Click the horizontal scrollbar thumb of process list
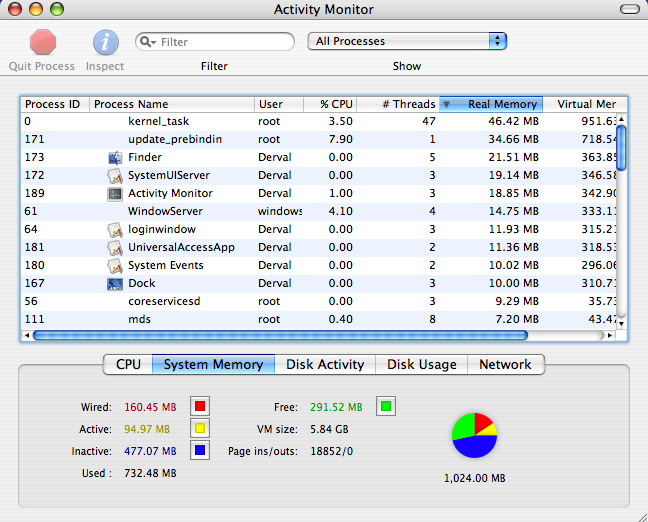648x522 pixels. tap(280, 335)
